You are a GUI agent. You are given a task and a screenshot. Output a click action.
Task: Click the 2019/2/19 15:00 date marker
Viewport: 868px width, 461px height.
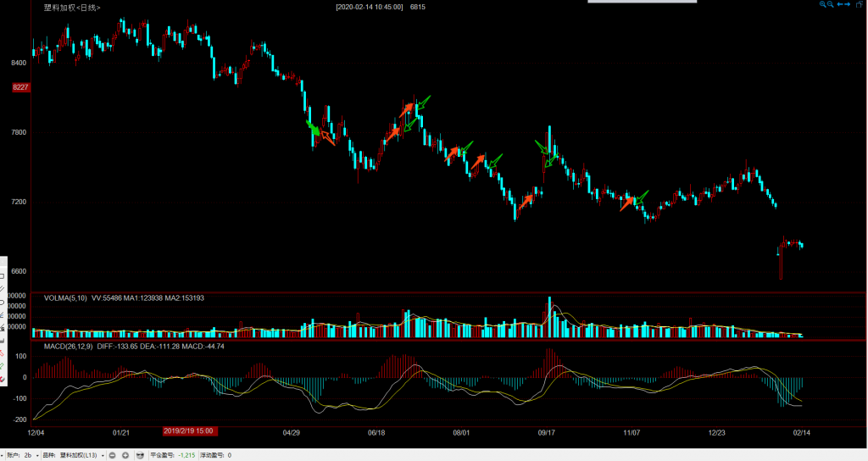click(x=187, y=431)
